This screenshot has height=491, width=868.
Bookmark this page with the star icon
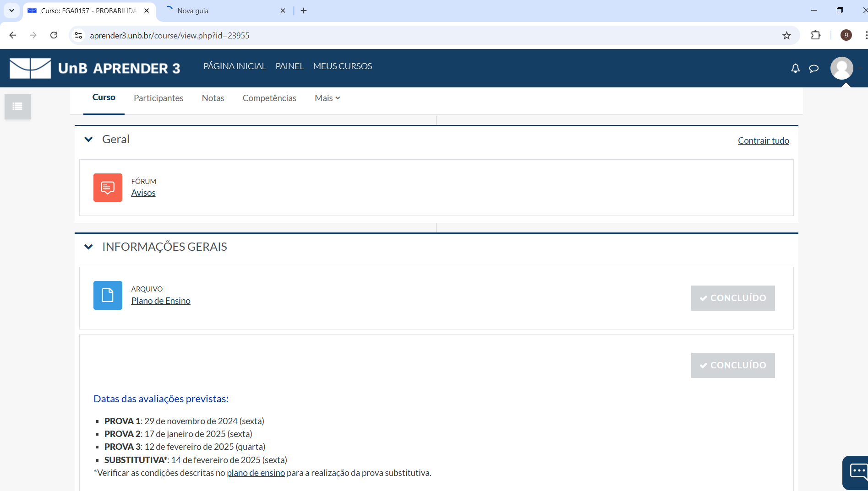[786, 35]
